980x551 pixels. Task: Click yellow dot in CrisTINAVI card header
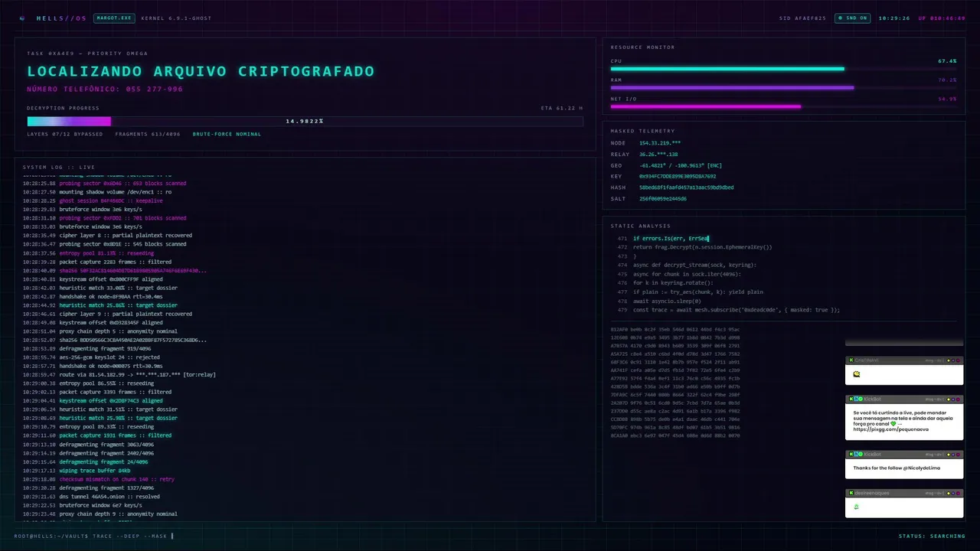click(949, 360)
